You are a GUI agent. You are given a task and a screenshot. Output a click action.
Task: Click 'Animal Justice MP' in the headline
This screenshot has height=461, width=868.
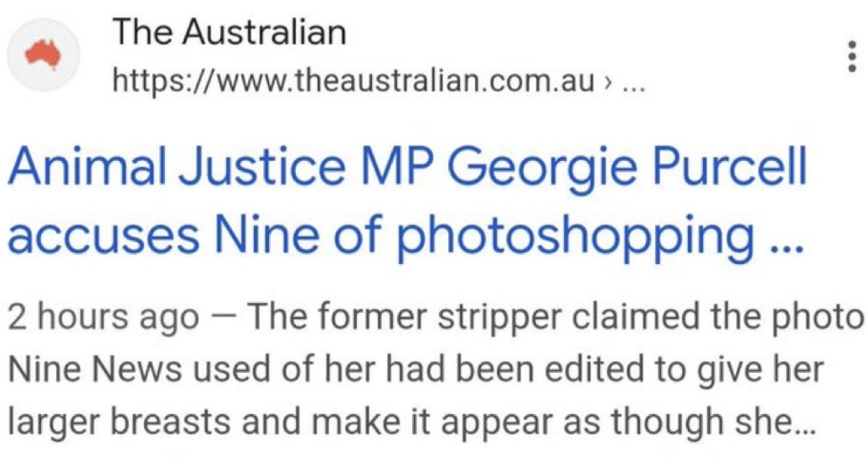[x=221, y=168]
